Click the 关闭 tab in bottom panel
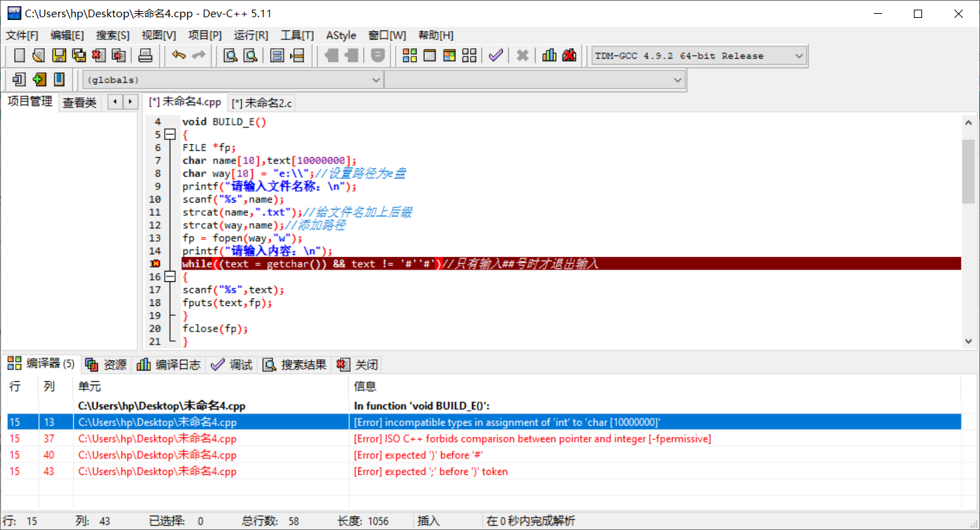Viewport: 980px width, 530px height. point(358,365)
